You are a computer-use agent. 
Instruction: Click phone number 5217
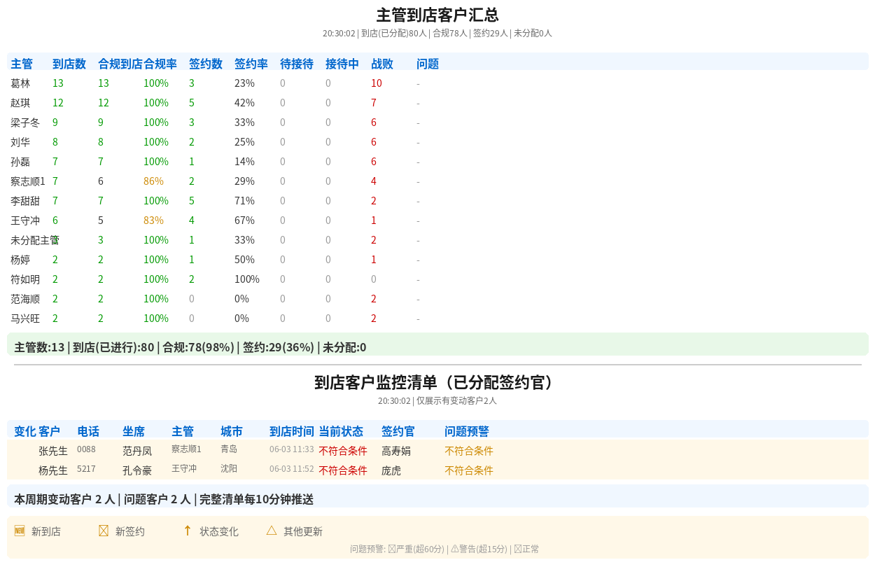coord(86,468)
